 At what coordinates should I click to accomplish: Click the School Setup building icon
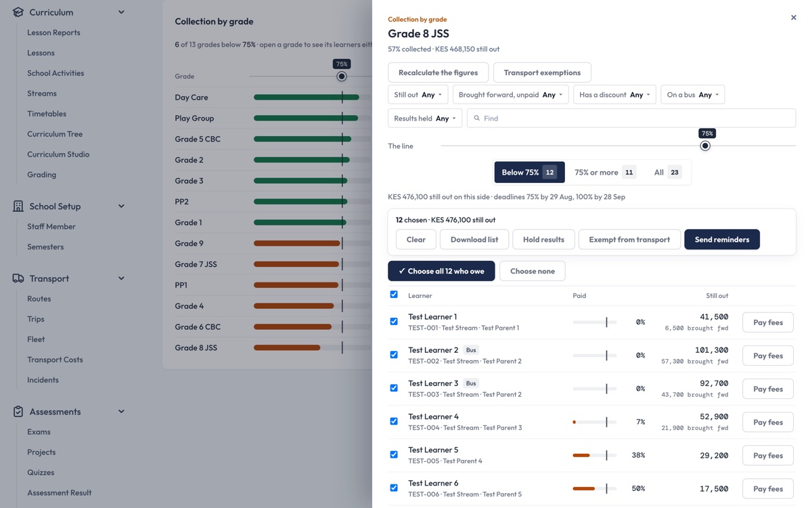tap(18, 207)
